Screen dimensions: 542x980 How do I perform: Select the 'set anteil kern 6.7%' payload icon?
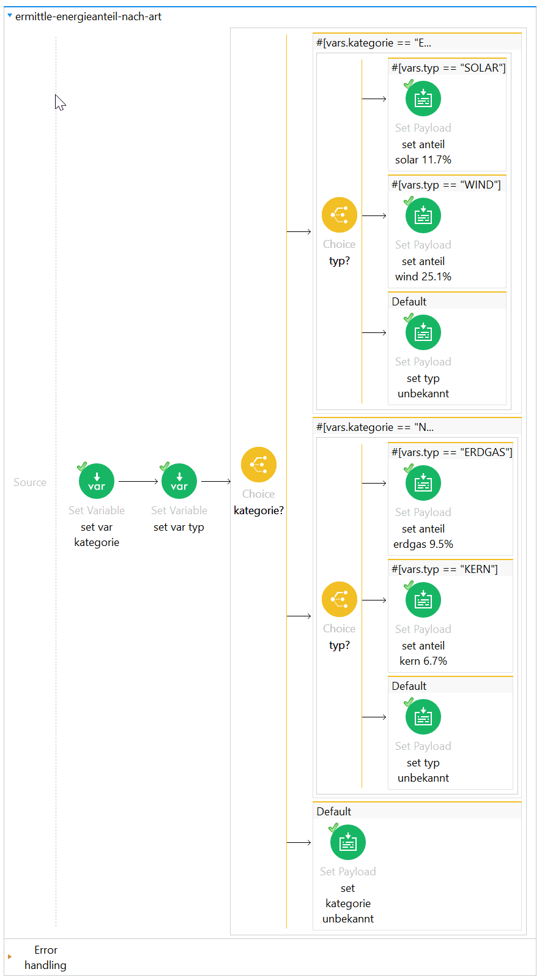pos(423,600)
